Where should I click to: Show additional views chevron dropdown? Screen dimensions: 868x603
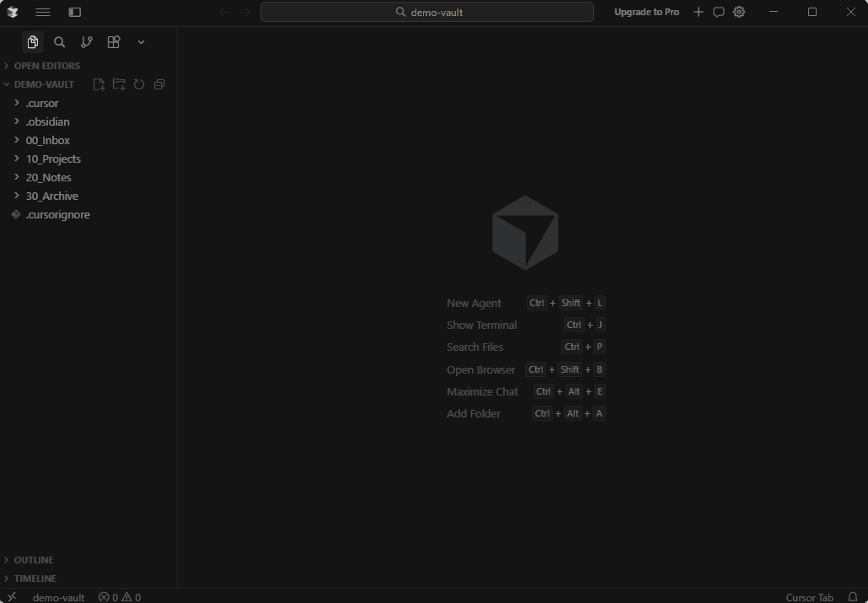point(142,42)
